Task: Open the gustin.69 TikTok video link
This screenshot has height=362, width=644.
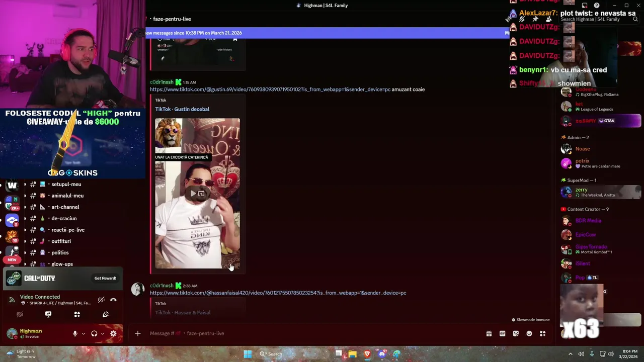Action: click(x=270, y=89)
